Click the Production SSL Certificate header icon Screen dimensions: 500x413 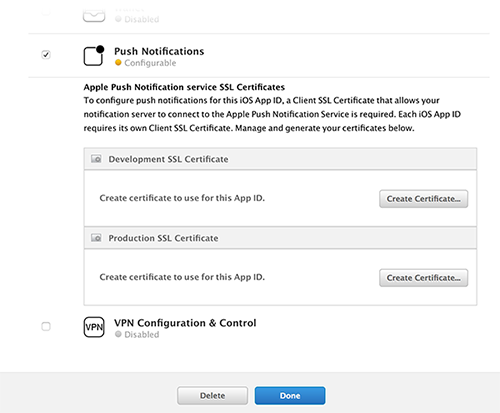(96, 238)
